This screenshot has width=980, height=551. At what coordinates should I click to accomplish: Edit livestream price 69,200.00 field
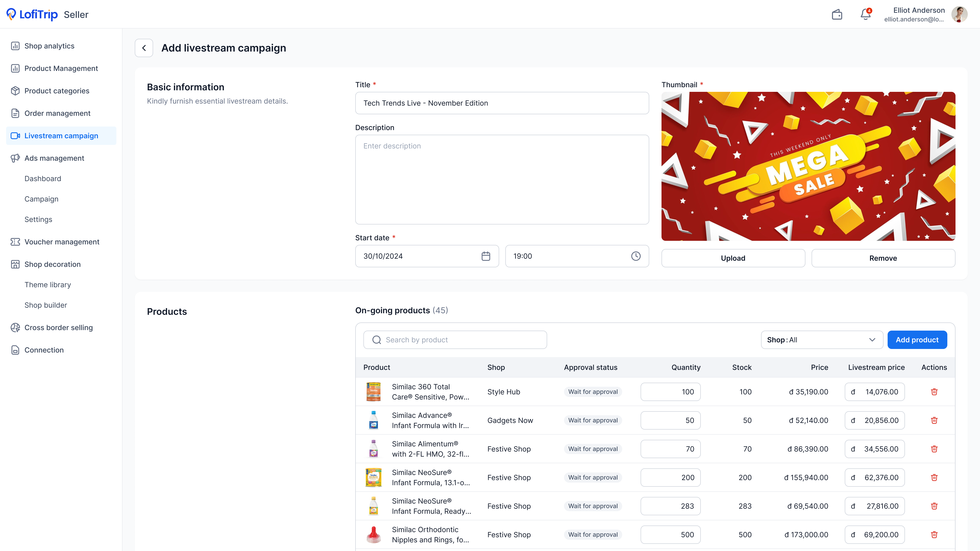[875, 534]
